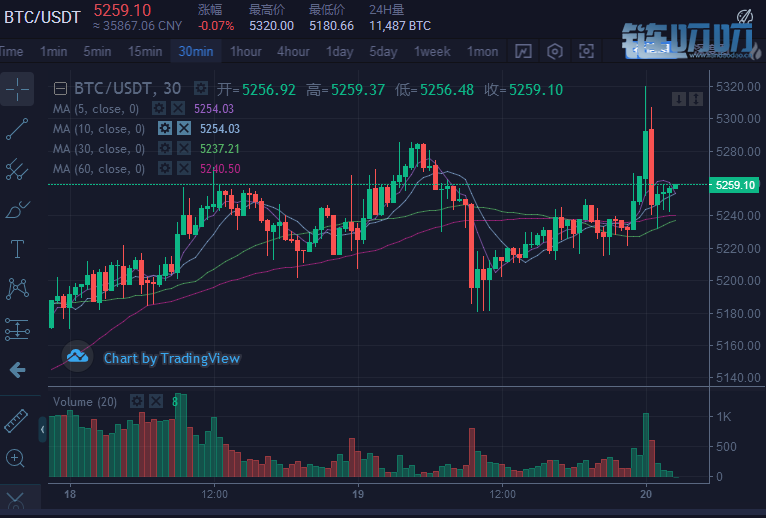Select the long position forecast tool

17,329
